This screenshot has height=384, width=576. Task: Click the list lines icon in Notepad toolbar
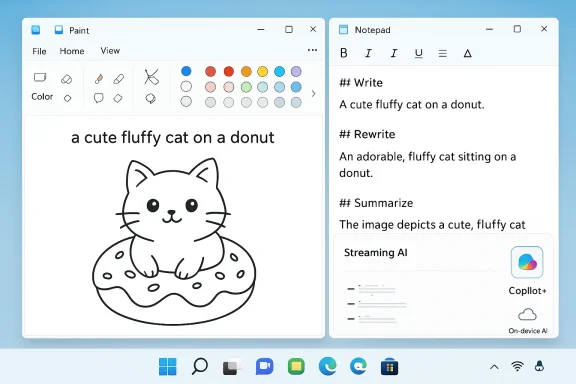click(x=443, y=54)
